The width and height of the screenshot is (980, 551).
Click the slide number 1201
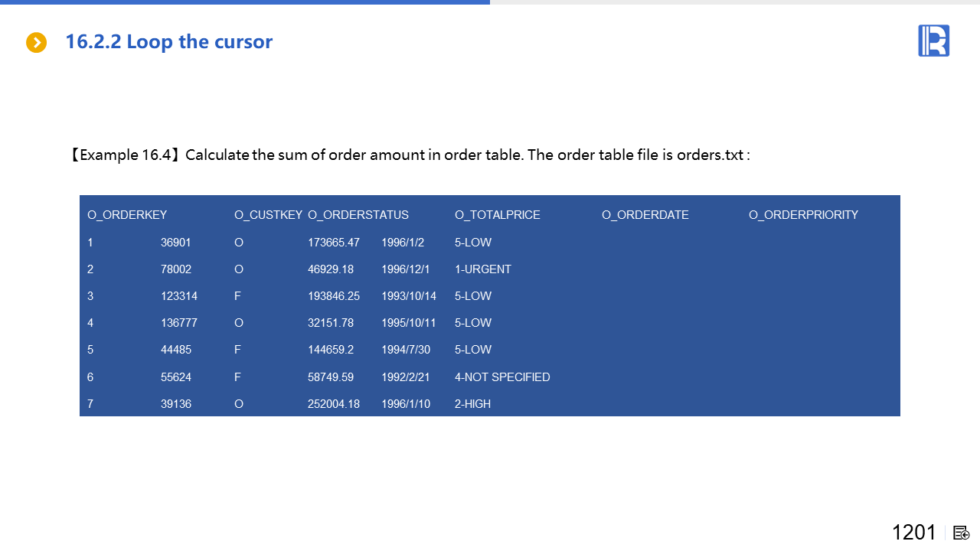coord(913,533)
